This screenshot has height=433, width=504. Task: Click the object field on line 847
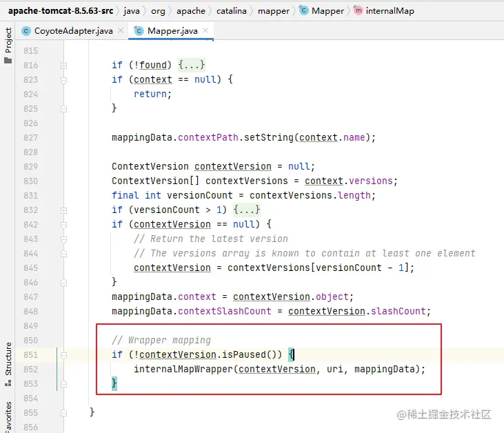point(332,296)
